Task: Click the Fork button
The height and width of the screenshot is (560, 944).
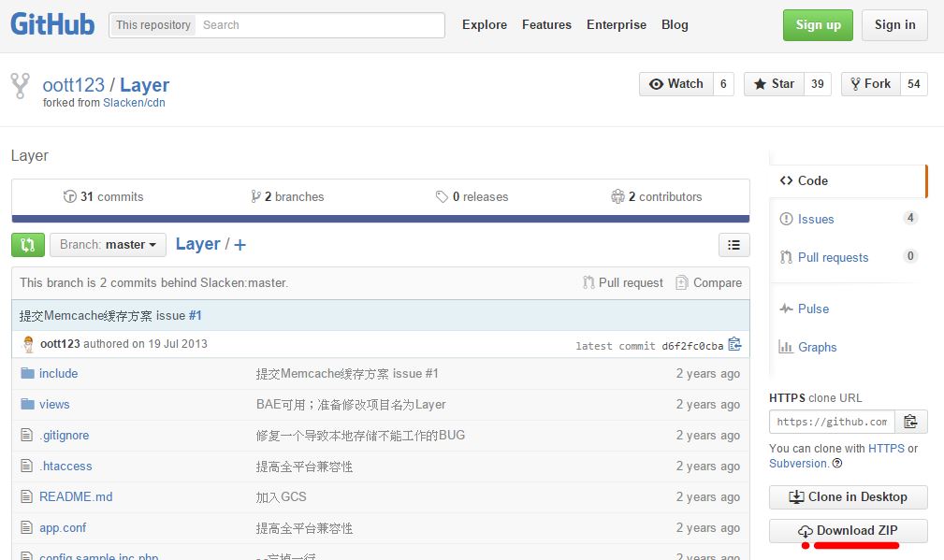Action: pyautogui.click(x=870, y=84)
